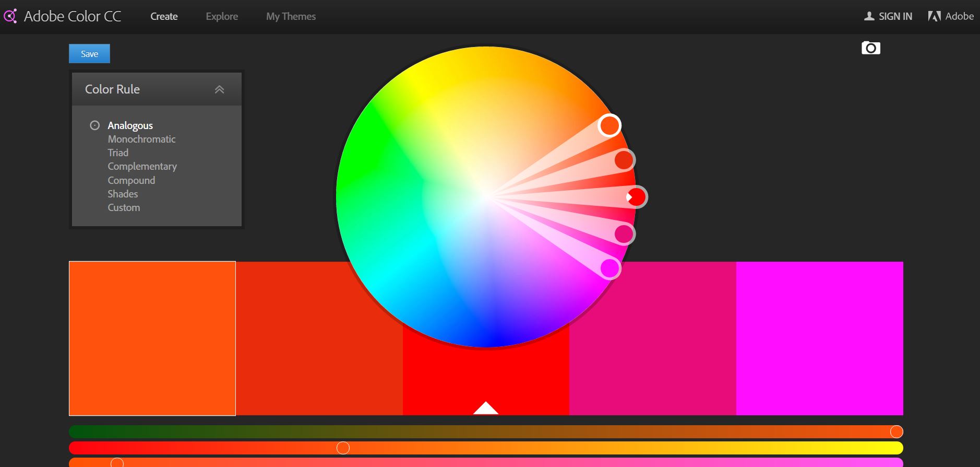Image resolution: width=980 pixels, height=467 pixels.
Task: Choose the Custom color rule
Action: (124, 207)
